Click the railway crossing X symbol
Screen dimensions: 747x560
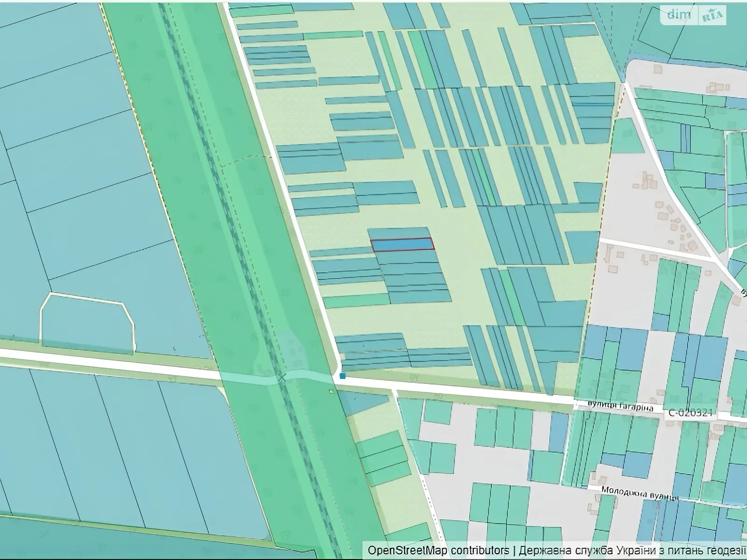pos(281,378)
